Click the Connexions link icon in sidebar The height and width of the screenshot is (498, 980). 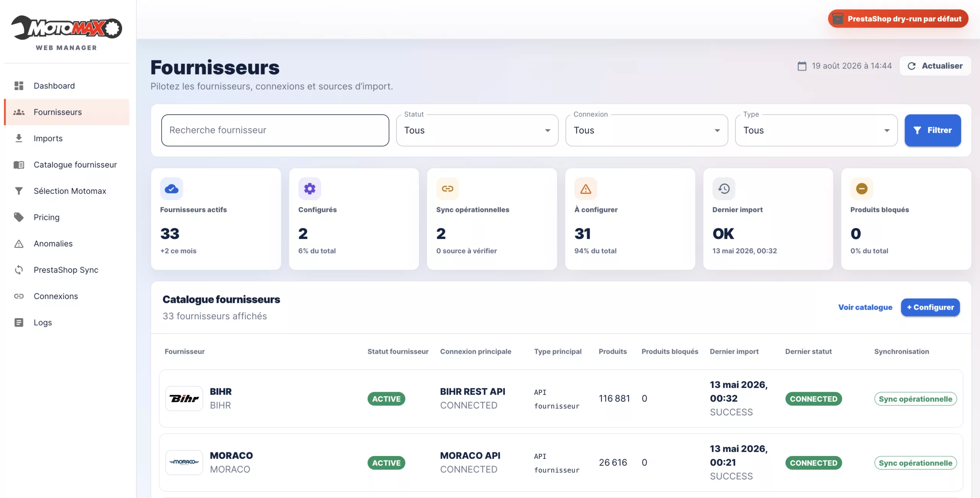pyautogui.click(x=19, y=296)
